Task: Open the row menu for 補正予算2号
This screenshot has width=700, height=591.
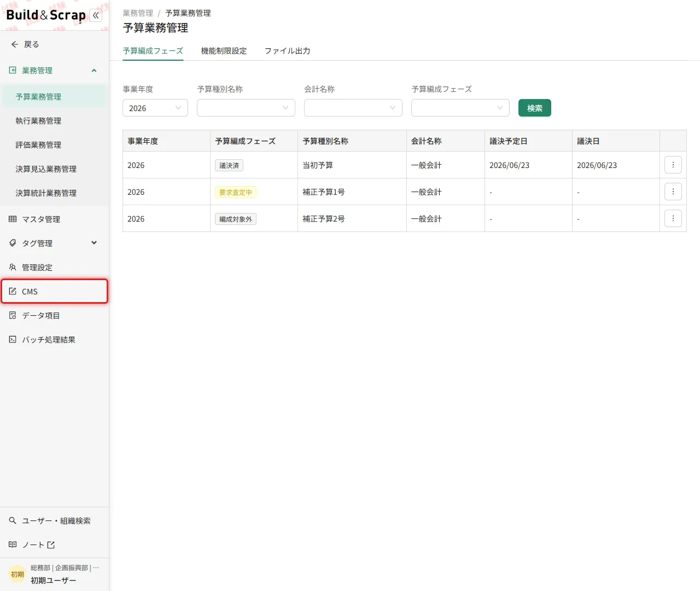Action: click(673, 218)
